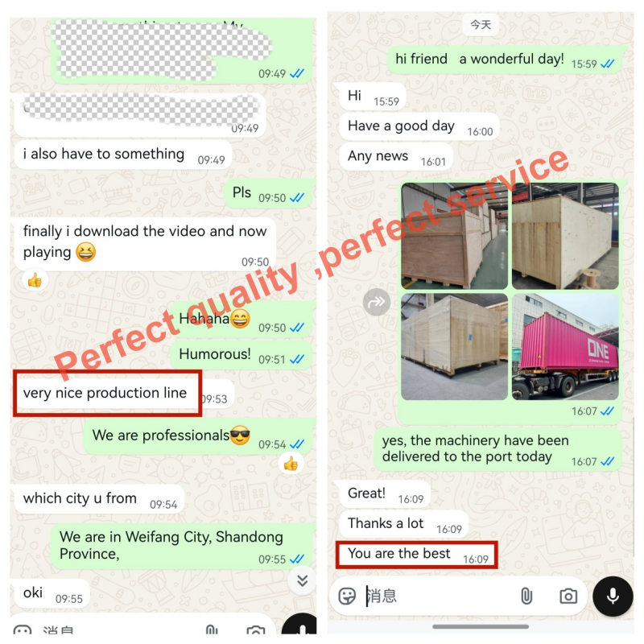Screen dimensions: 644x644
Task: Tap thumbs-up reaction on professionals message
Action: [x=291, y=464]
